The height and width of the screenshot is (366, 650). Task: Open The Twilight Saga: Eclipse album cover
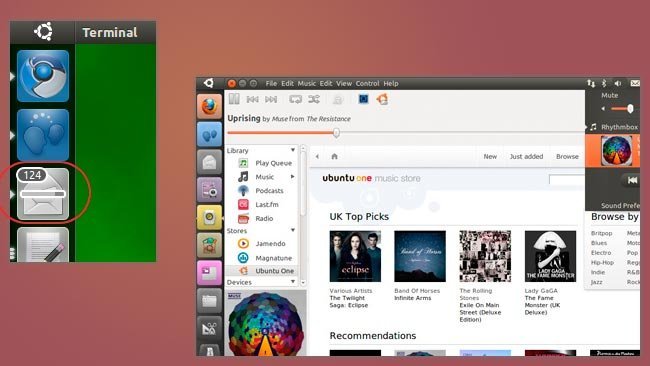pyautogui.click(x=355, y=256)
